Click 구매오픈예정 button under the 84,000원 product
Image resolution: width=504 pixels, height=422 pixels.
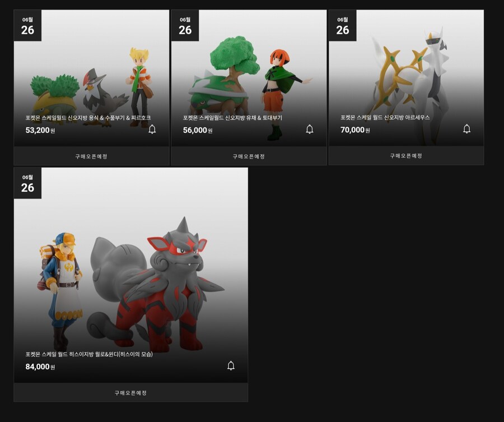click(x=130, y=393)
